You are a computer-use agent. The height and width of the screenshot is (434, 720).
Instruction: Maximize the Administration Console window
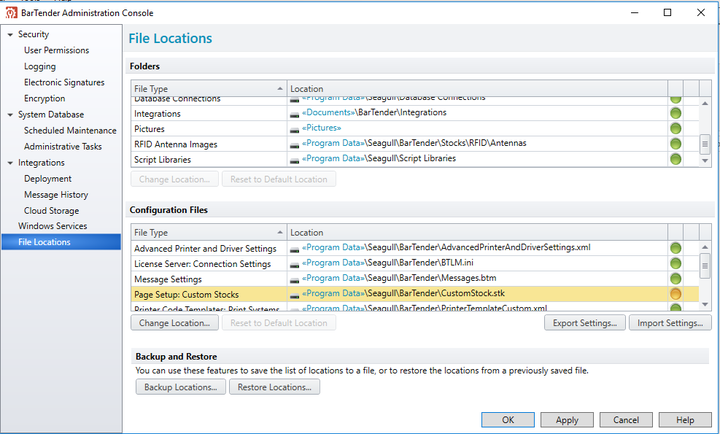pyautogui.click(x=667, y=12)
